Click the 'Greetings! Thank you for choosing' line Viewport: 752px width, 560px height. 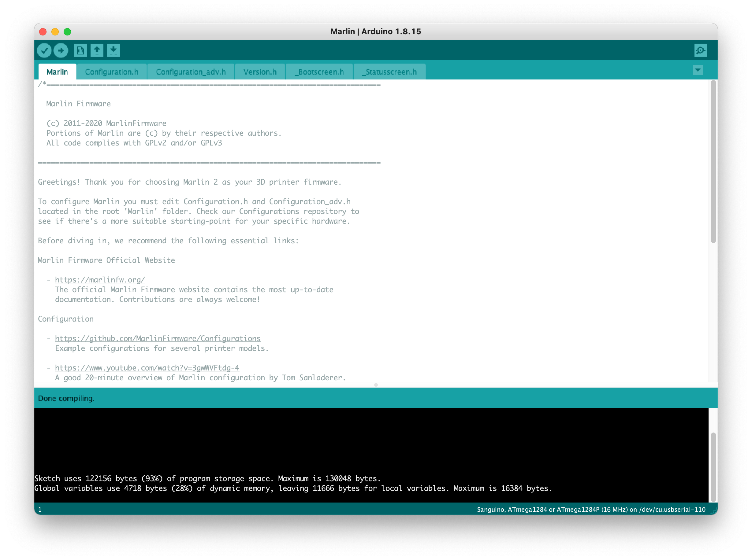(190, 182)
